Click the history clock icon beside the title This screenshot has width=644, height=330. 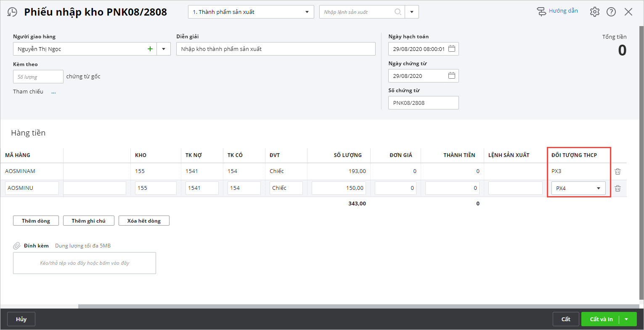pos(13,12)
